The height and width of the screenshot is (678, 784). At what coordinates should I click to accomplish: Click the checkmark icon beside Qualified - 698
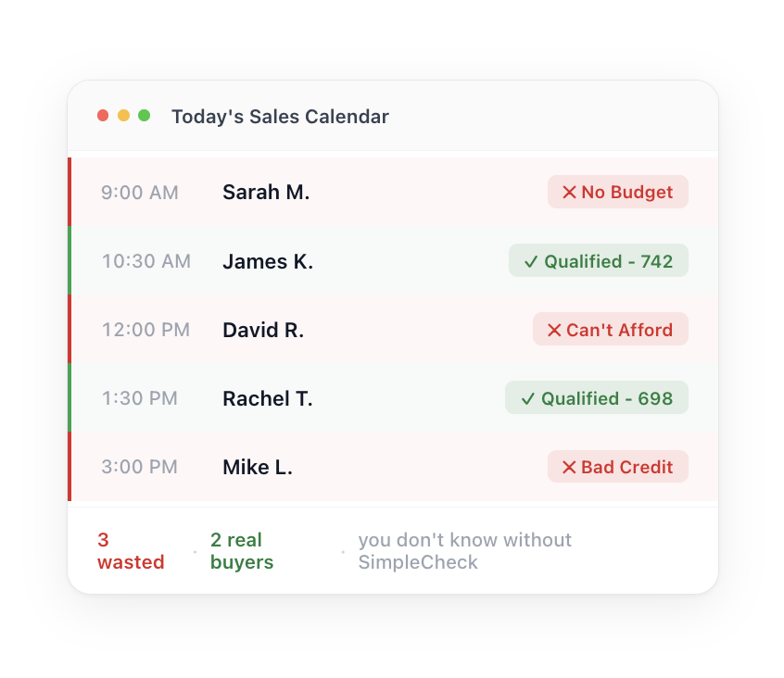tap(528, 399)
